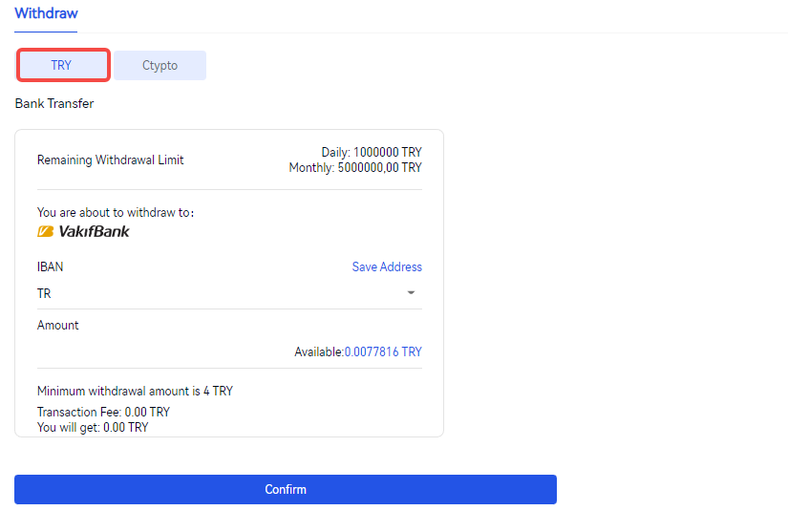Click the 'You will get' amount line

click(93, 428)
